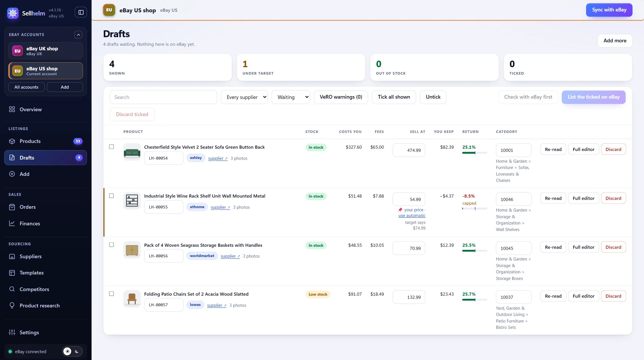This screenshot has width=644, height=360.
Task: Open Products via its box icon
Action: (12, 141)
